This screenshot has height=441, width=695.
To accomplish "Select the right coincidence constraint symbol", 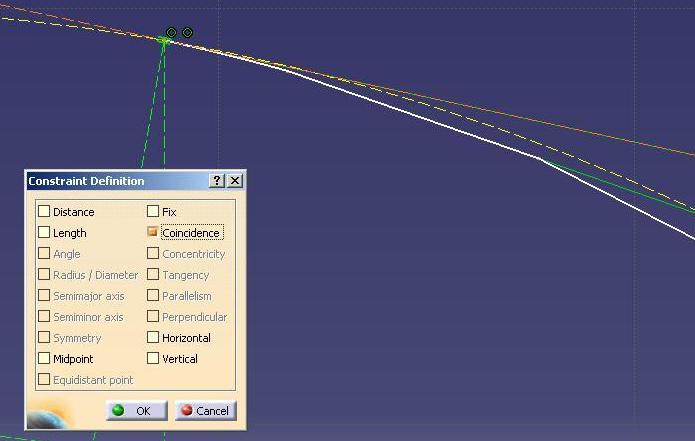I will pos(187,32).
